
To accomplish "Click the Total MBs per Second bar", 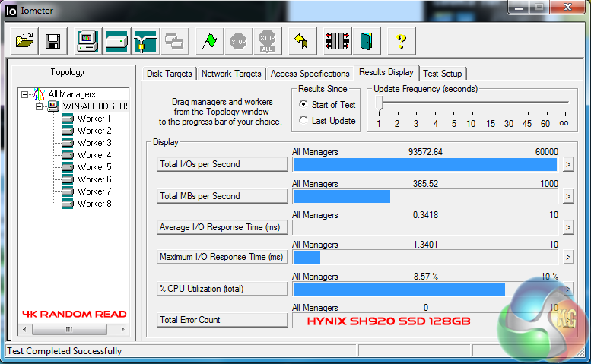I will pyautogui.click(x=425, y=197).
